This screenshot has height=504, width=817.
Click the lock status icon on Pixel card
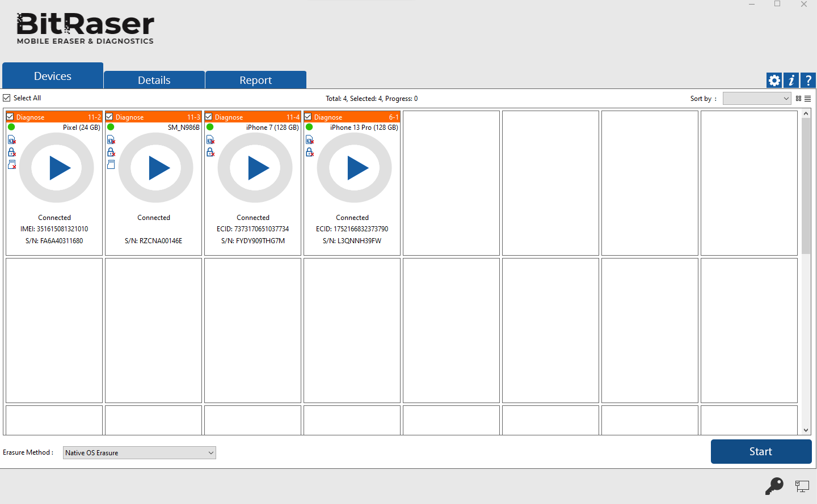pos(12,152)
